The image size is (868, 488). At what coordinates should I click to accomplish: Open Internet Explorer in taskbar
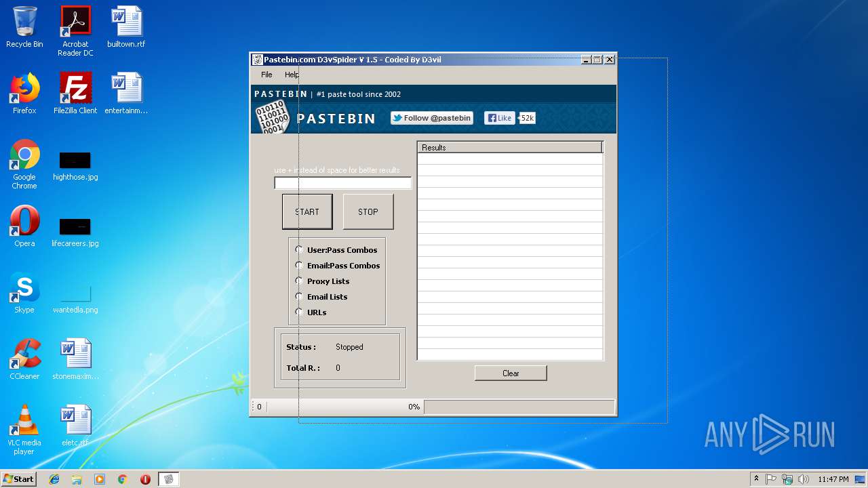point(54,479)
